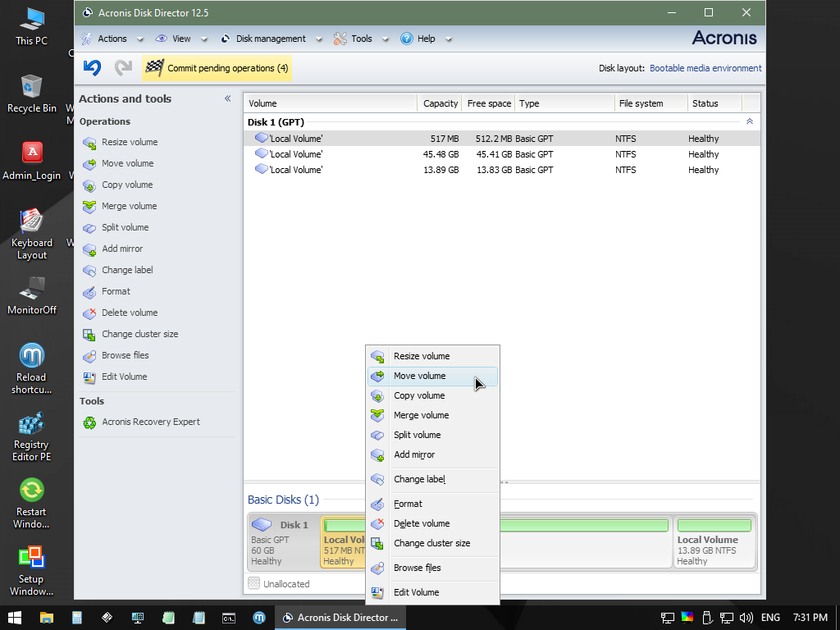Sort by the Volume column header
840x630 pixels.
tap(331, 103)
